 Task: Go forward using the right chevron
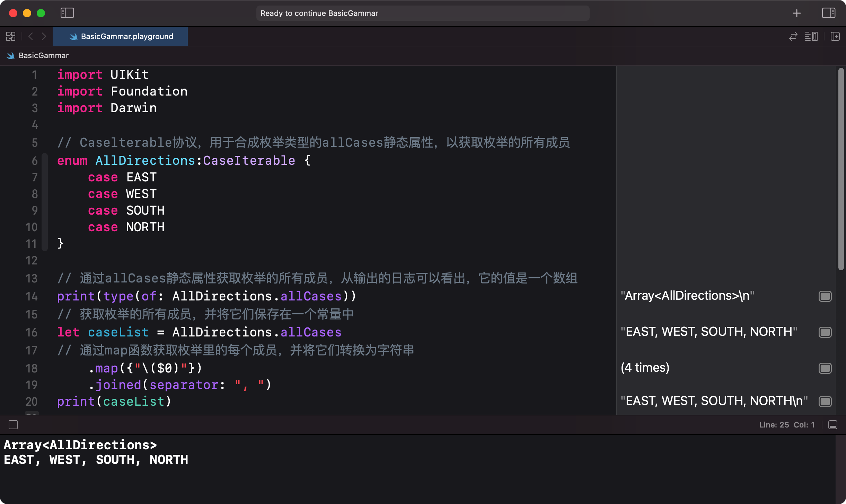pyautogui.click(x=44, y=36)
